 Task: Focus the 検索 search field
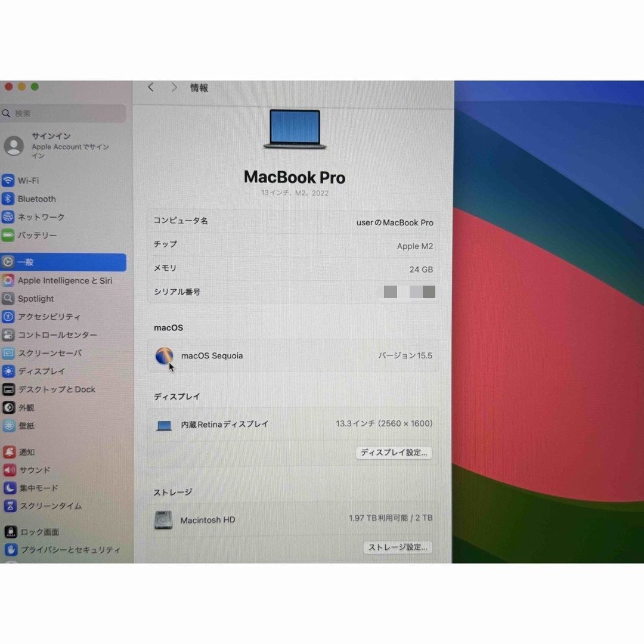pos(63,113)
